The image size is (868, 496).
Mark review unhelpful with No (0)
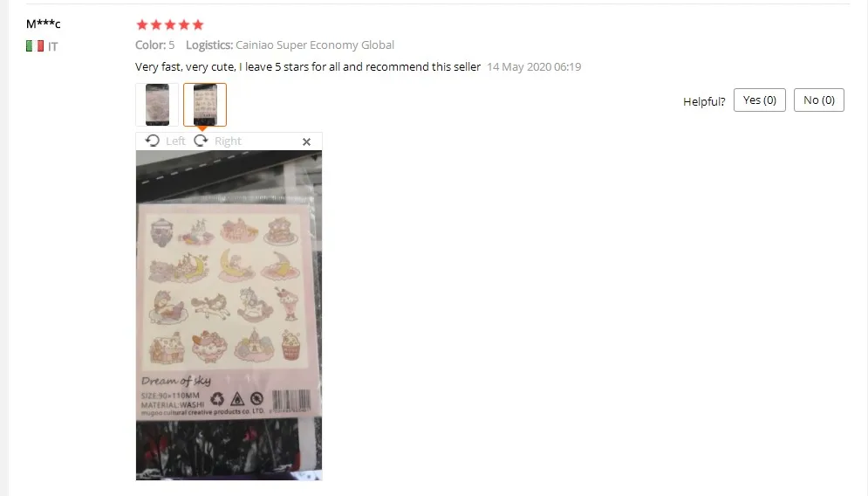pyautogui.click(x=819, y=100)
